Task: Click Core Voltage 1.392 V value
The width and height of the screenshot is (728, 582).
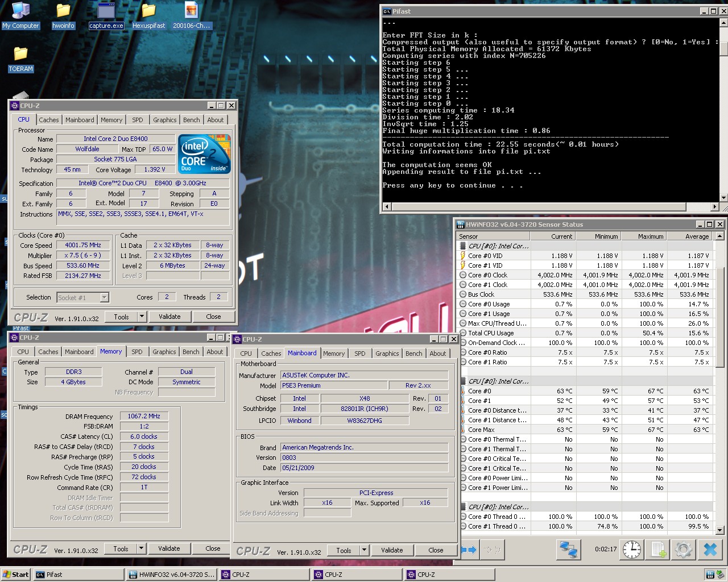Action: point(154,169)
